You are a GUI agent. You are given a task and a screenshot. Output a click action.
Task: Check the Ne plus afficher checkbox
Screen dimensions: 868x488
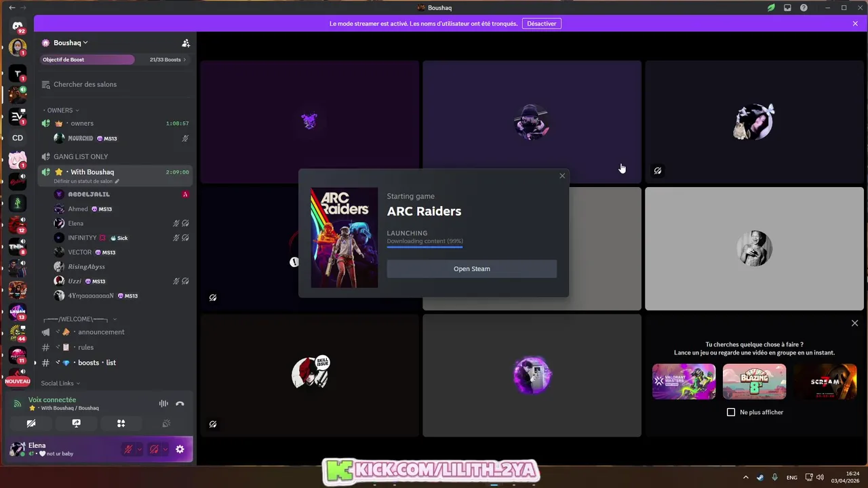point(731,412)
